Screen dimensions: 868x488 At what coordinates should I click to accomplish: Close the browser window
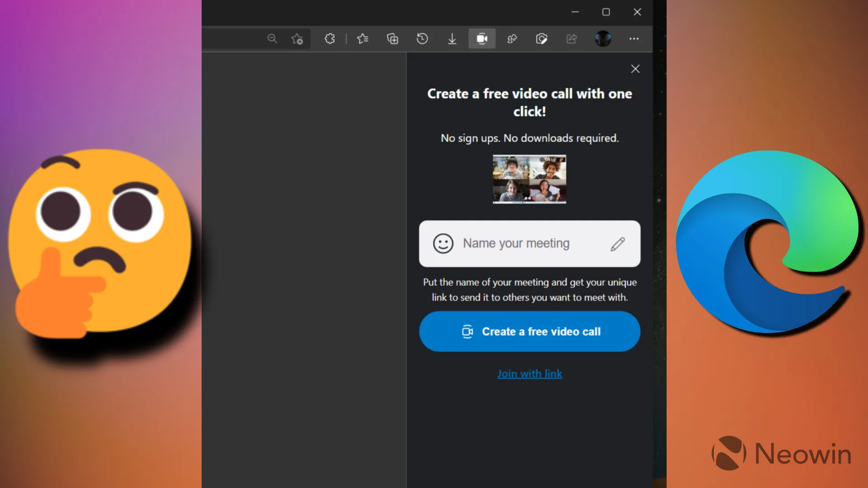pos(637,12)
